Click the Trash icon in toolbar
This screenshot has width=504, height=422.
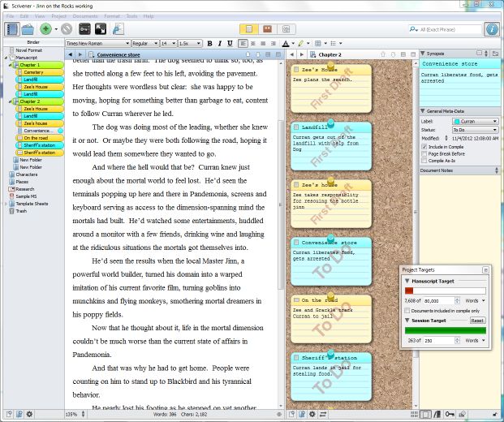[x=67, y=29]
